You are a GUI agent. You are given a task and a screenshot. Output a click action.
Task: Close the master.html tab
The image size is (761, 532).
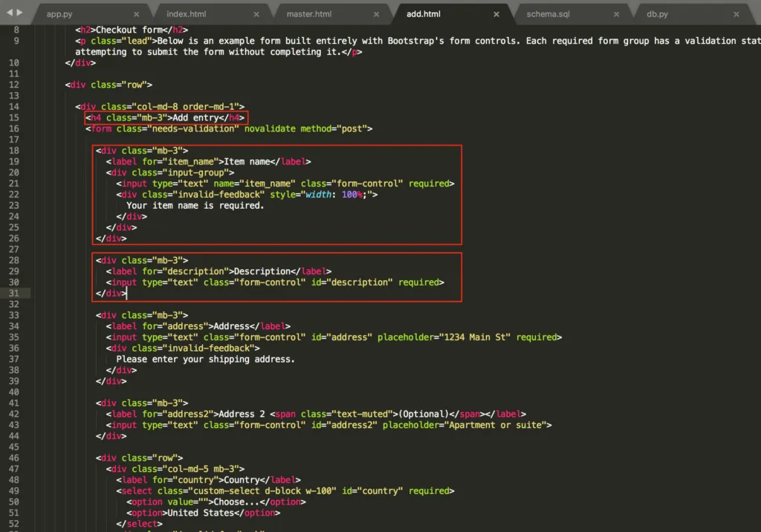click(x=376, y=15)
